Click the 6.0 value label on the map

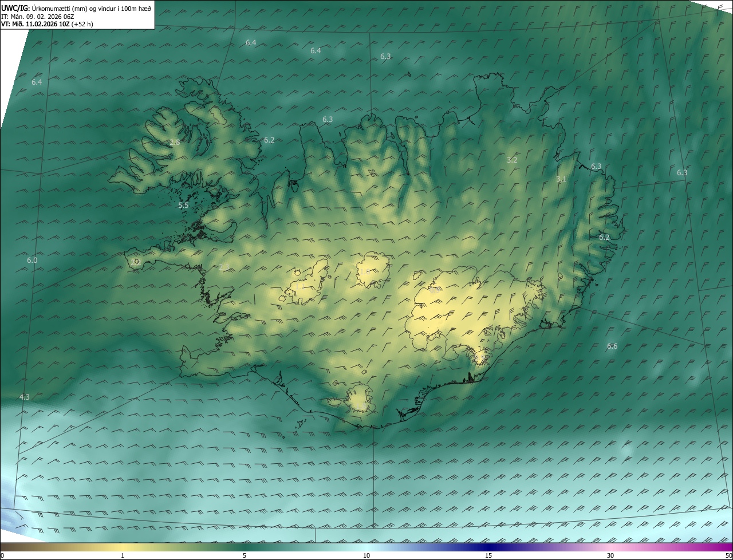(32, 260)
